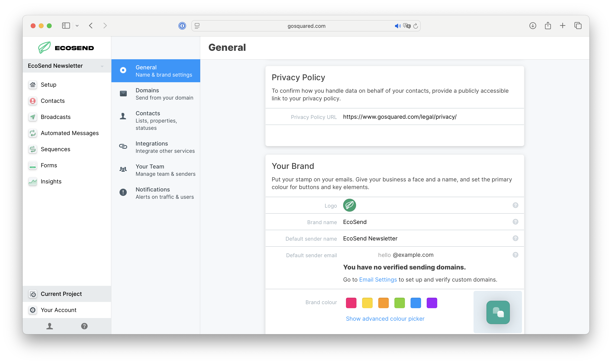Open the Setup section in sidebar

point(33,85)
